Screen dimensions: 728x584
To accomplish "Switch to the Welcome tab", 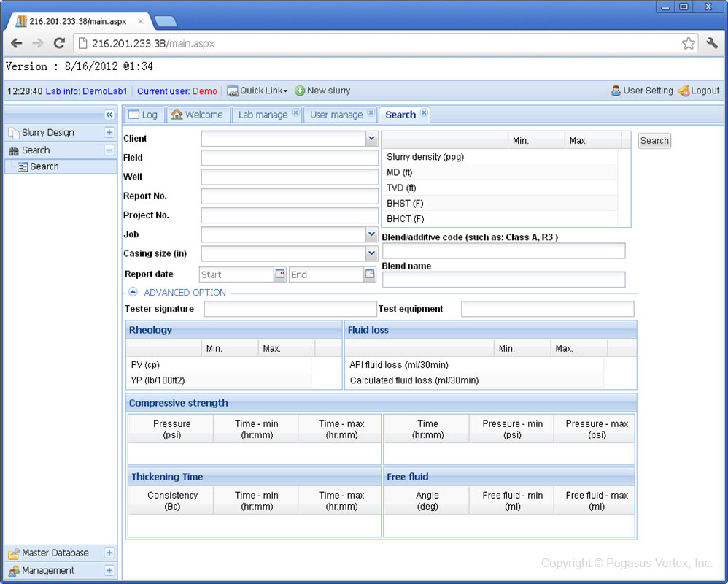I will tap(198, 115).
